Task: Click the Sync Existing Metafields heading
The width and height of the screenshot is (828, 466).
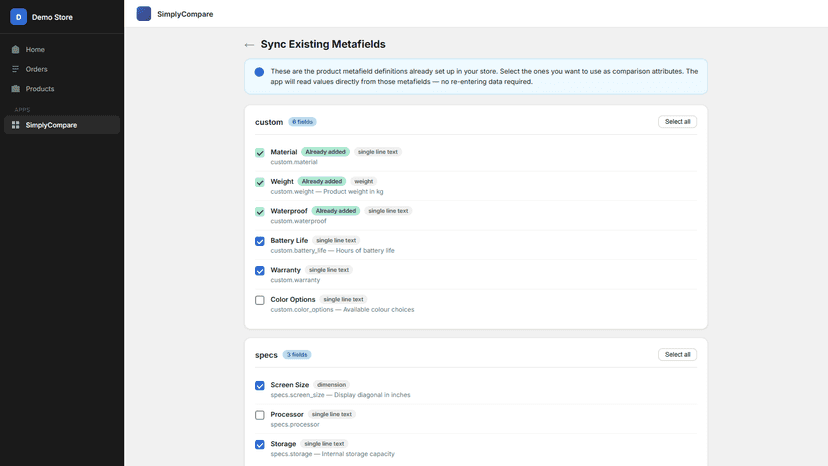Action: tap(323, 44)
